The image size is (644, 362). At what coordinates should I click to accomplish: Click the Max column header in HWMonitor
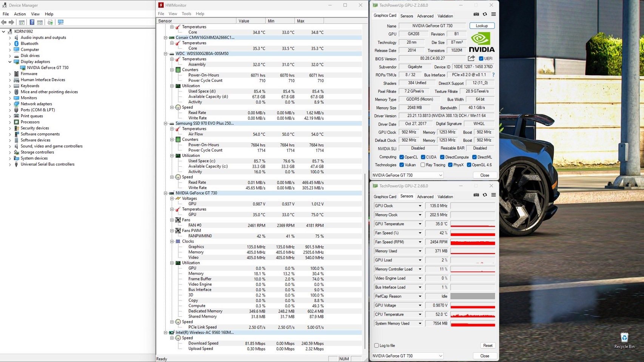pos(300,21)
